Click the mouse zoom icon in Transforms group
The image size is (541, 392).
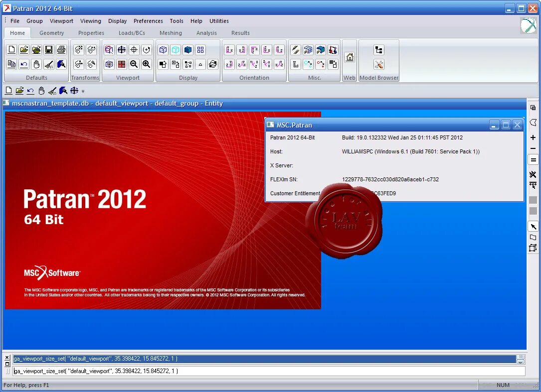click(x=91, y=64)
